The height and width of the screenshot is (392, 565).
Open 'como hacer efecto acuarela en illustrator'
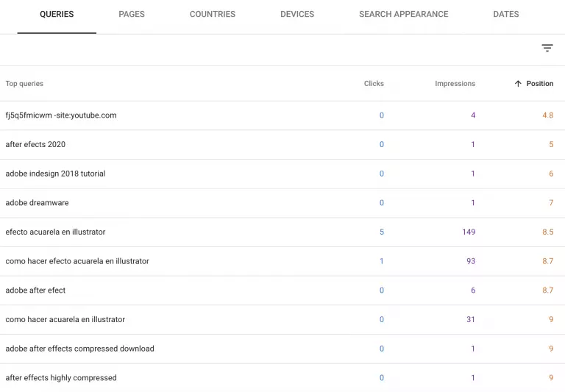coord(77,261)
